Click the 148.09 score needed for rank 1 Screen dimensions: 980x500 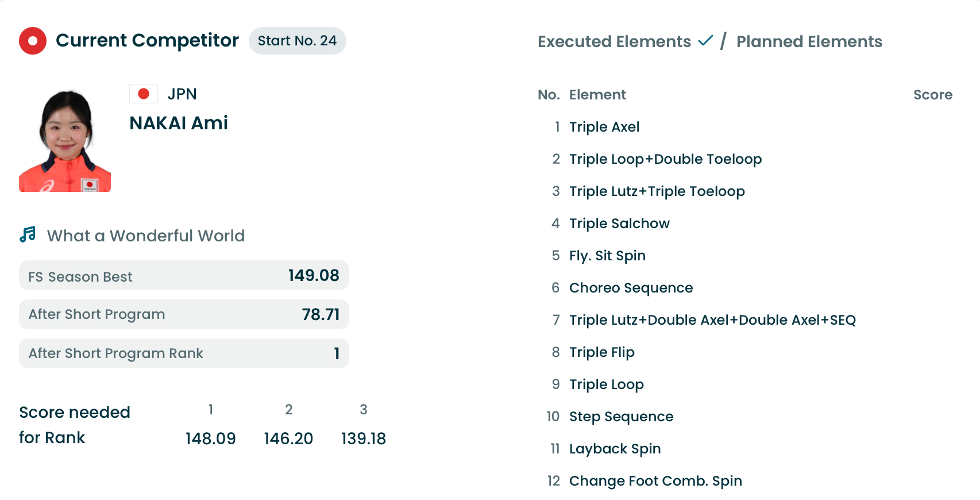click(210, 439)
